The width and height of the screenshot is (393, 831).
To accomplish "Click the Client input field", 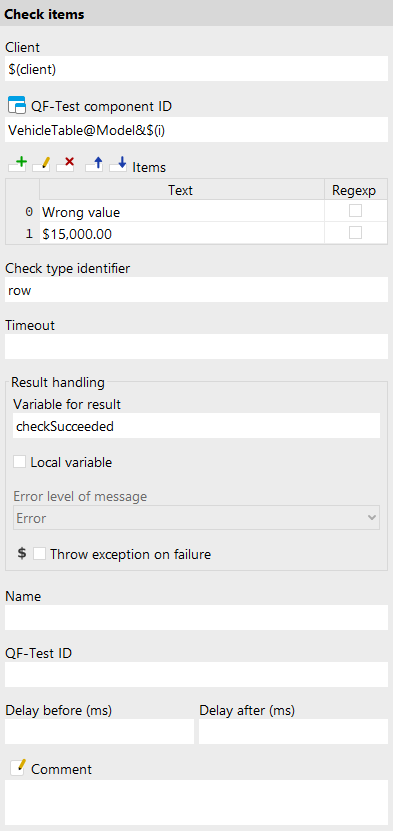I will (196, 69).
